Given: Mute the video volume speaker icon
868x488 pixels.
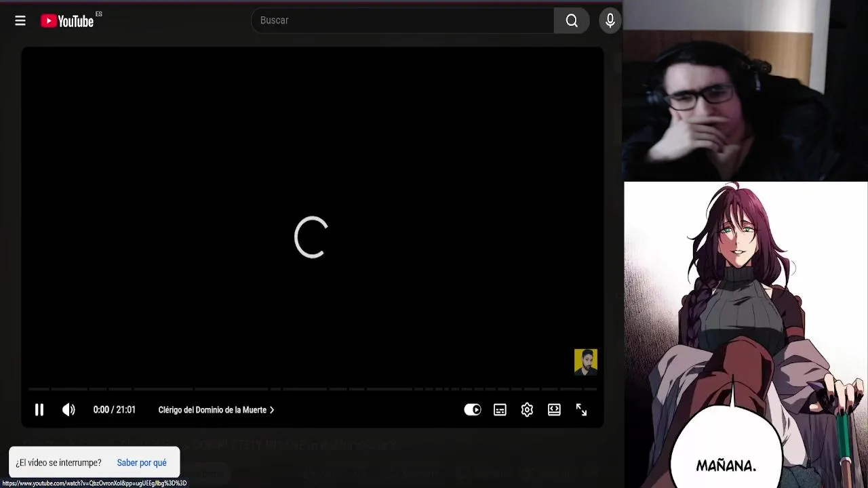Looking at the screenshot, I should (x=68, y=409).
